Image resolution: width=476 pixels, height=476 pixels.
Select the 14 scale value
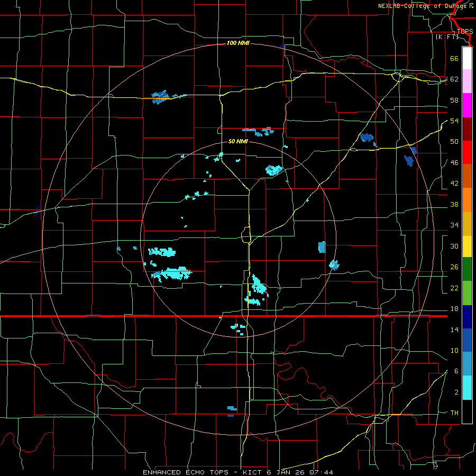click(x=454, y=329)
